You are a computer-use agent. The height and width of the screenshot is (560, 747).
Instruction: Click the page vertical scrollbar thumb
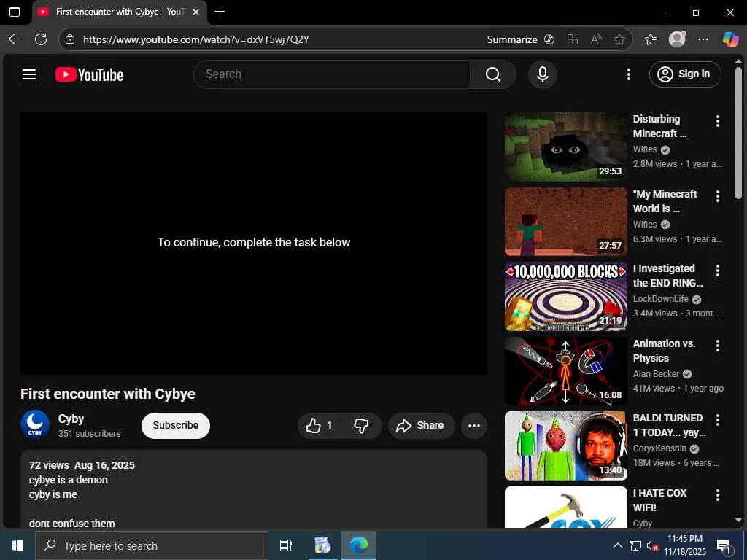tap(738, 133)
